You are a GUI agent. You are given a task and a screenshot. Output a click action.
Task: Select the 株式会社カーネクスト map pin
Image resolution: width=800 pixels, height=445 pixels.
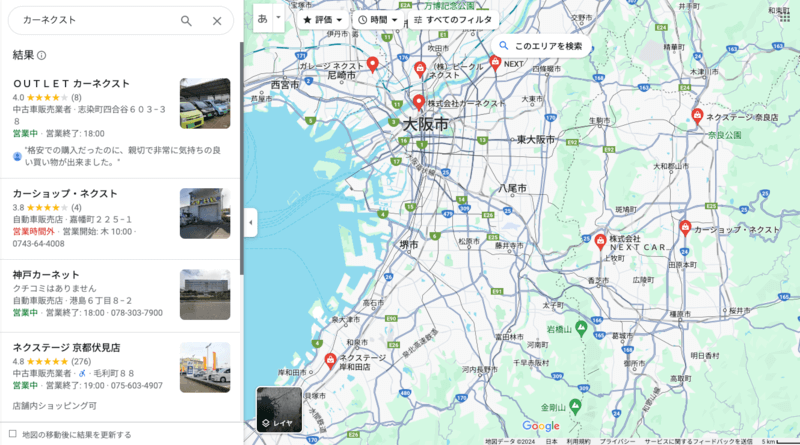419,102
